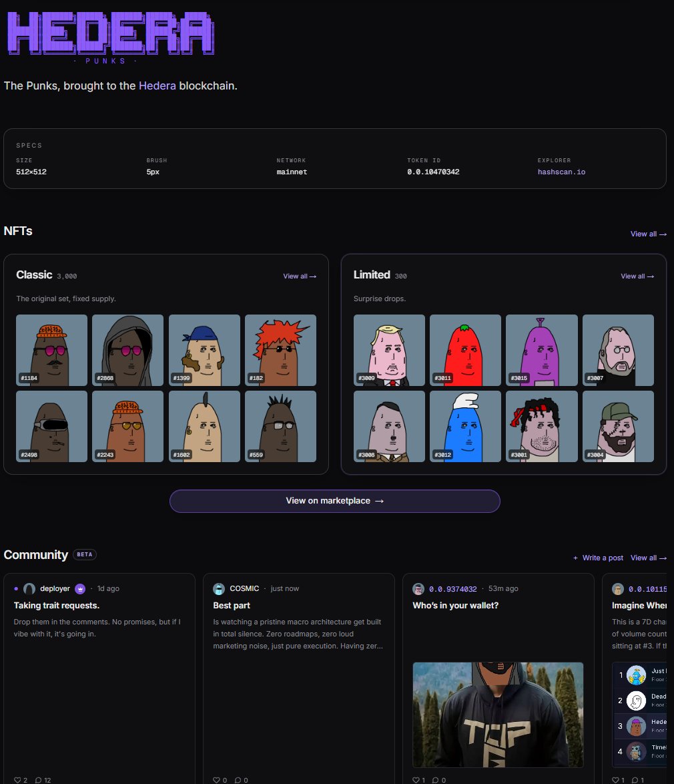Open Classic punk #2243 thumbnail
Image resolution: width=674 pixels, height=784 pixels.
coord(127,427)
